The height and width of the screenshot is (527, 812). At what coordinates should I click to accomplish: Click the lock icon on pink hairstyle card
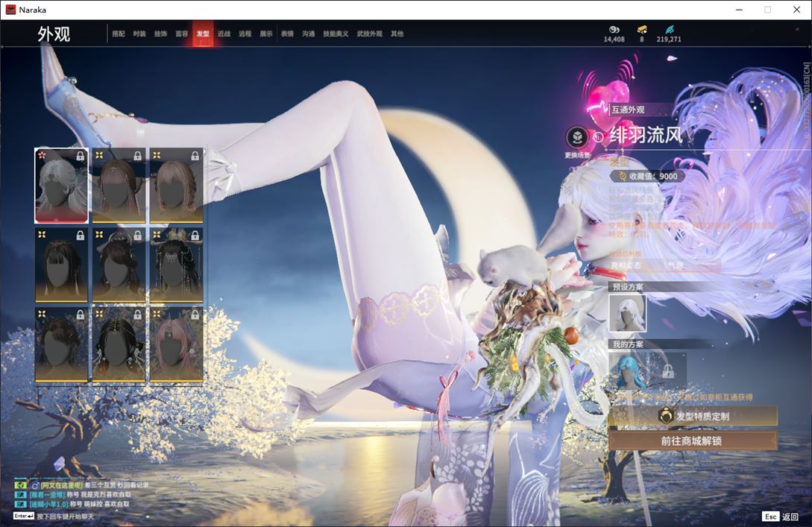[195, 315]
